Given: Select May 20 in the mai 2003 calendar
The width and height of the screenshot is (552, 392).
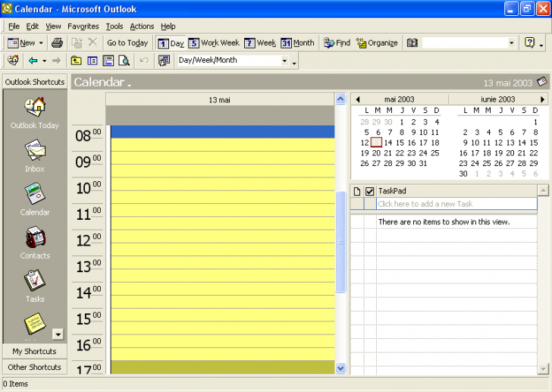Looking at the screenshot, I should click(x=376, y=153).
